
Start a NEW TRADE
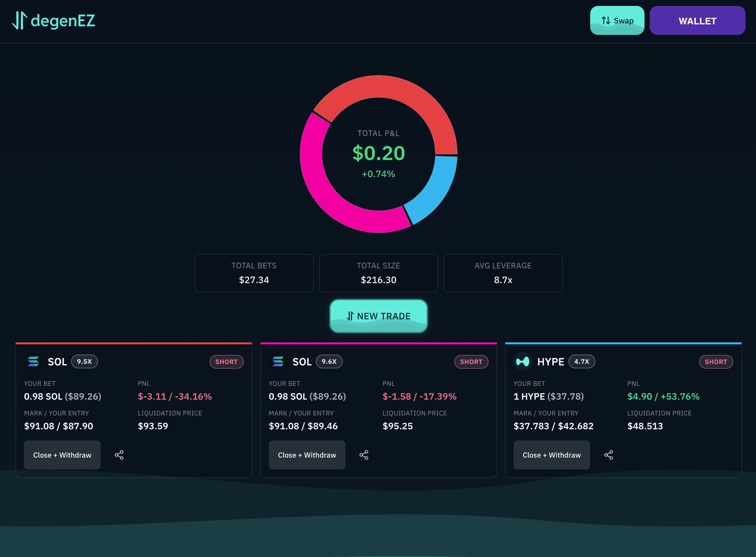pyautogui.click(x=378, y=316)
